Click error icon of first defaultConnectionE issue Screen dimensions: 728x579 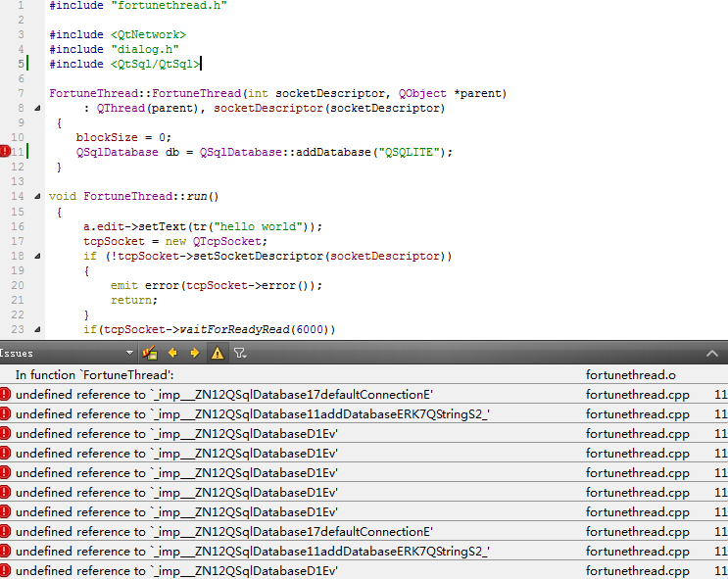(5, 394)
